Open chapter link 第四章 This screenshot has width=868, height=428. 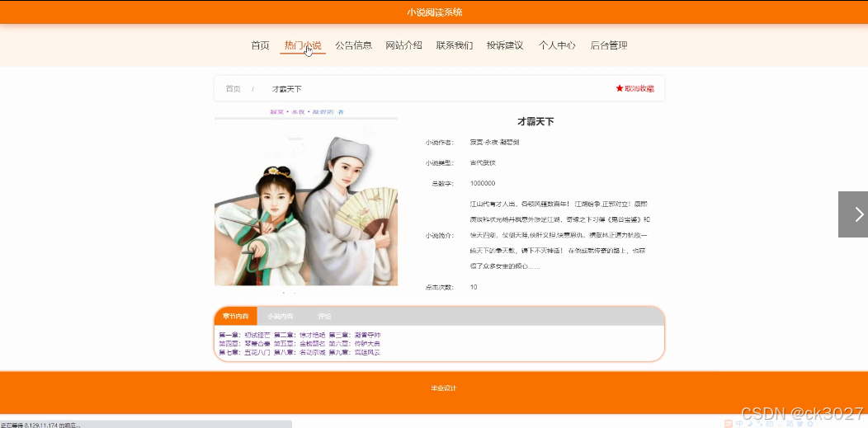pyautogui.click(x=244, y=343)
